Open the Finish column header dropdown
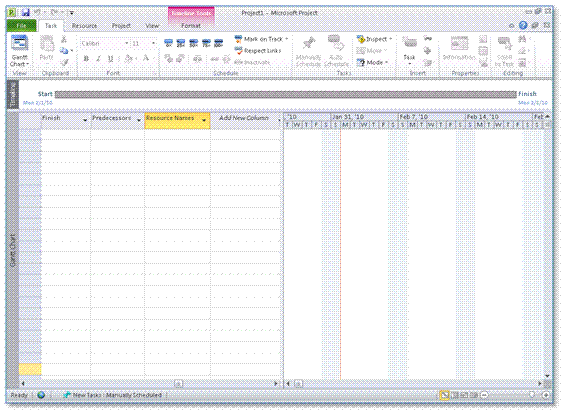The width and height of the screenshot is (564, 414). [85, 120]
